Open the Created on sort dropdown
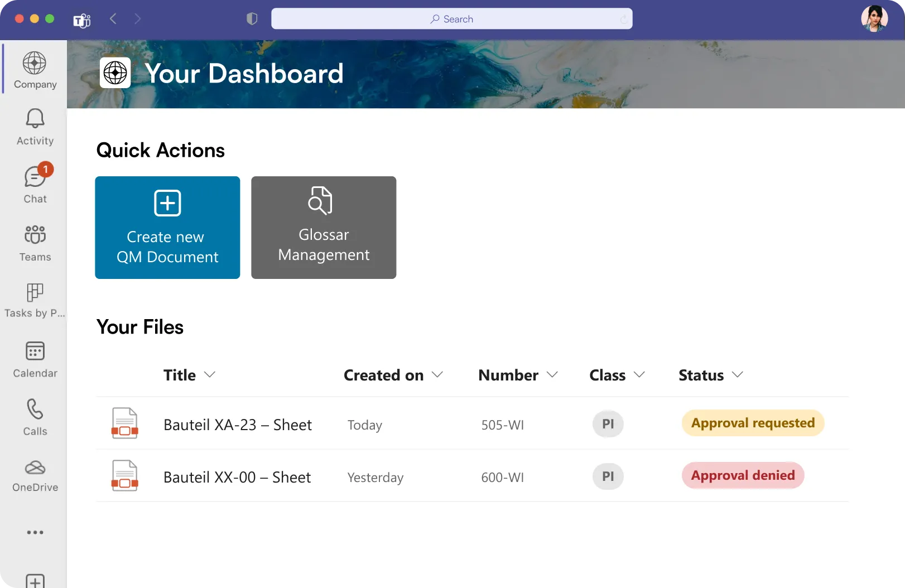The width and height of the screenshot is (905, 588). [x=438, y=375]
